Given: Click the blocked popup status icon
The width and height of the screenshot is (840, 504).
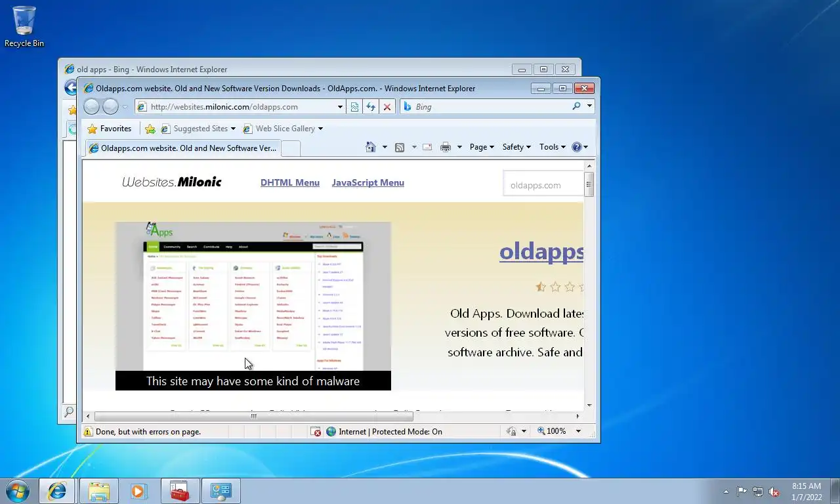Looking at the screenshot, I should pos(316,432).
